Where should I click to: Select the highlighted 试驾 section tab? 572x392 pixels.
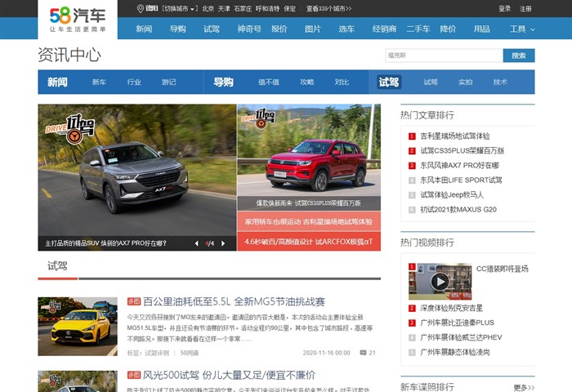pyautogui.click(x=389, y=82)
